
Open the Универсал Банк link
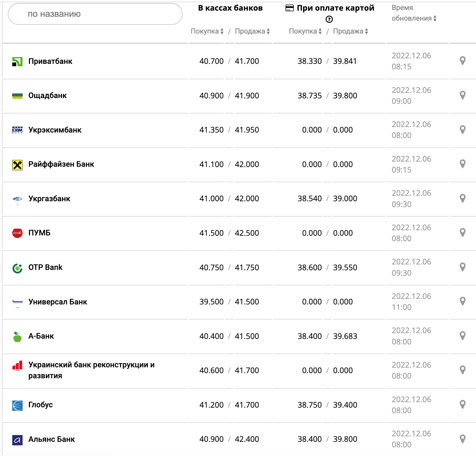point(58,302)
